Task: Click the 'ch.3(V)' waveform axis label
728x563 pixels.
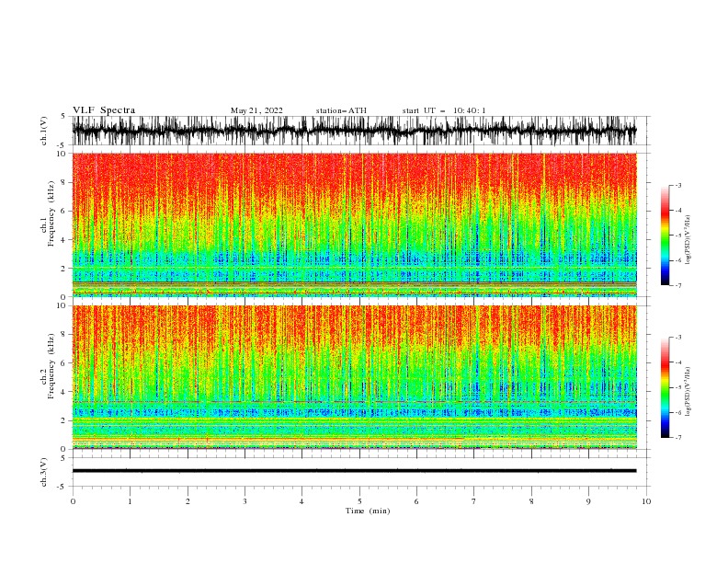Action: click(44, 472)
